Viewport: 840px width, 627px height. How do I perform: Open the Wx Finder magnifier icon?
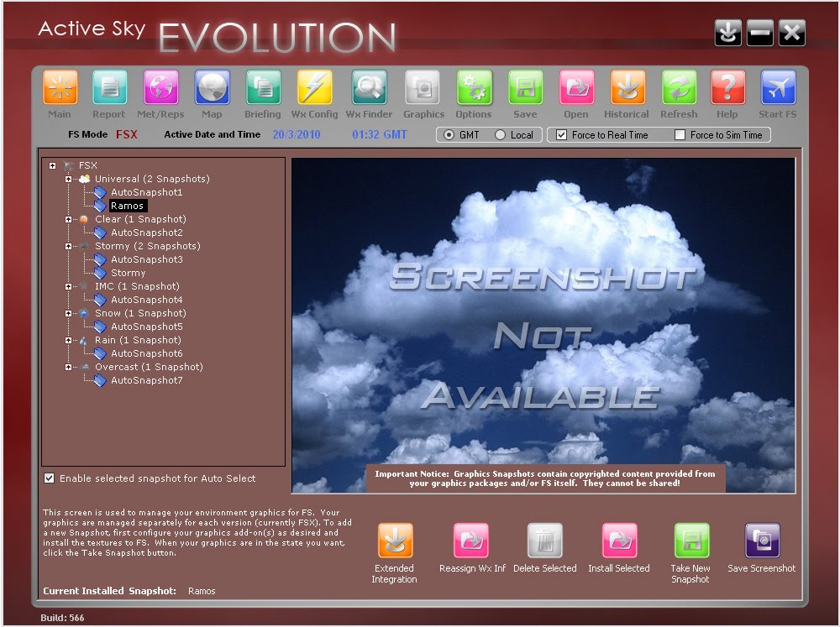point(369,86)
